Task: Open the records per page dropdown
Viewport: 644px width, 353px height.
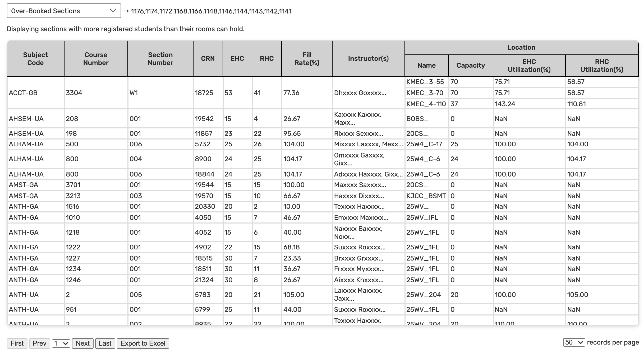Action: pyautogui.click(x=574, y=342)
